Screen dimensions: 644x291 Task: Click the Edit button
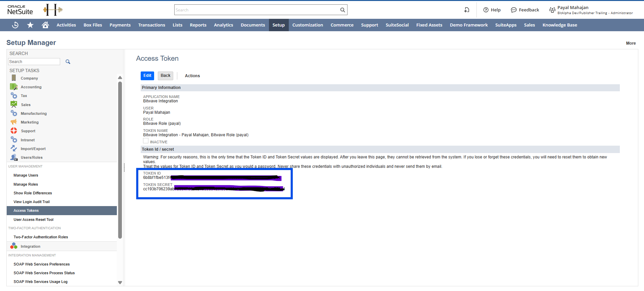tap(147, 76)
